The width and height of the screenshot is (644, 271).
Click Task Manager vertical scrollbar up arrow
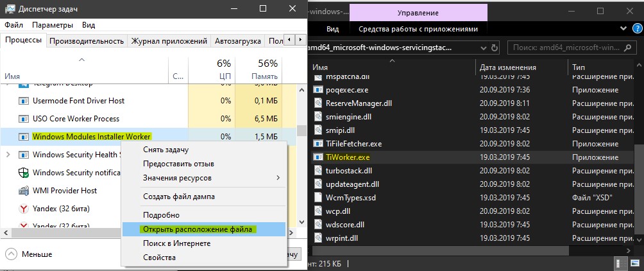pos(302,89)
